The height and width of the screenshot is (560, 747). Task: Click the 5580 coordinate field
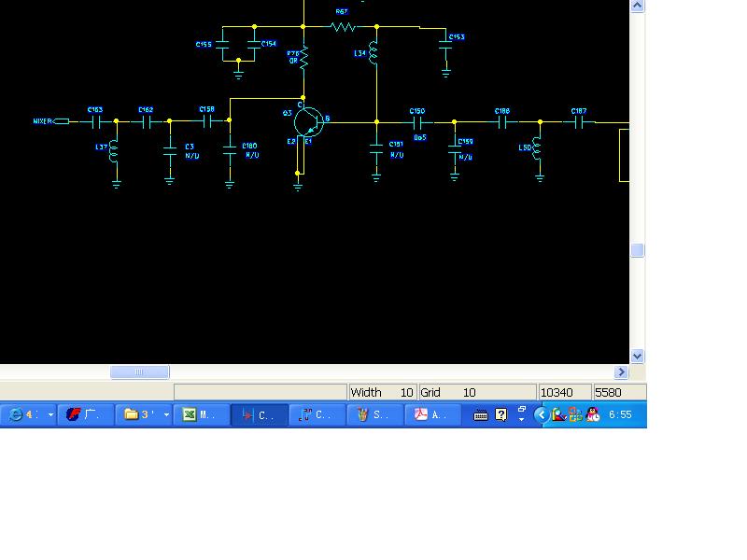(619, 392)
